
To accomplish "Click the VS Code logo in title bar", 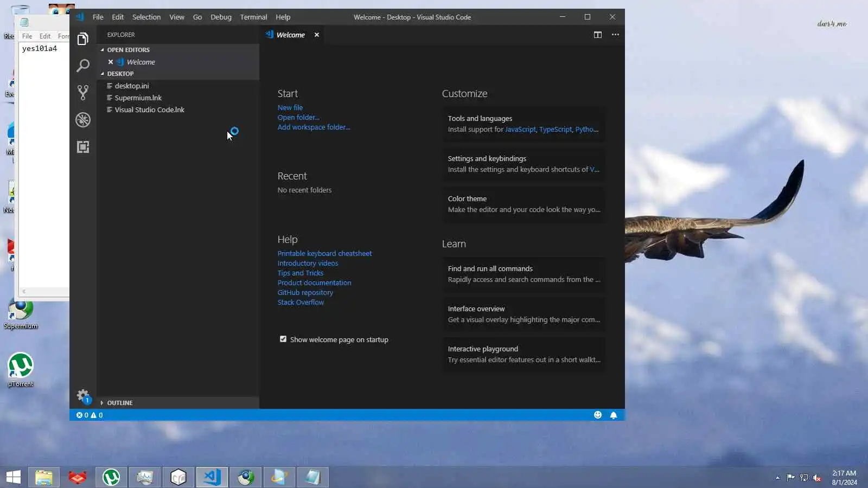I will coord(80,17).
